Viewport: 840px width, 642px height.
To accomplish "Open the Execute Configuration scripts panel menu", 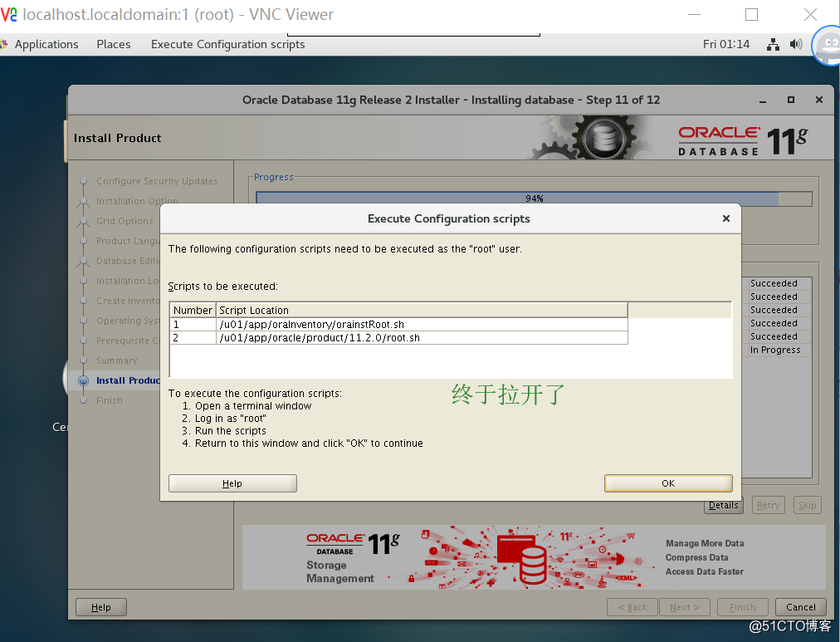I will click(227, 45).
